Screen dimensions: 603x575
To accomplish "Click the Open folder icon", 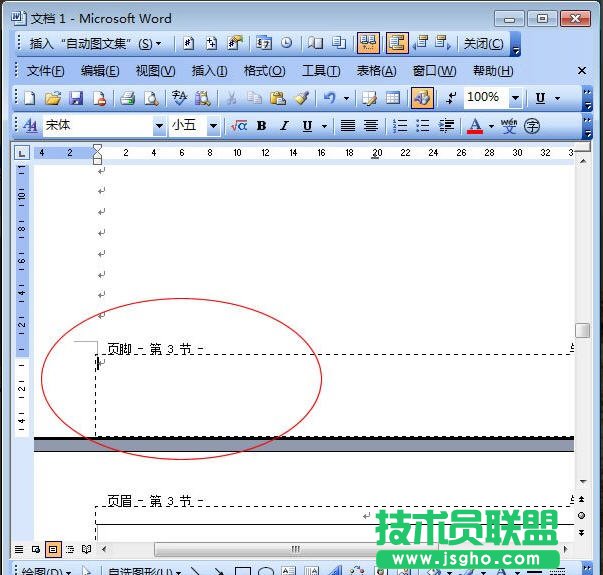I will [53, 98].
